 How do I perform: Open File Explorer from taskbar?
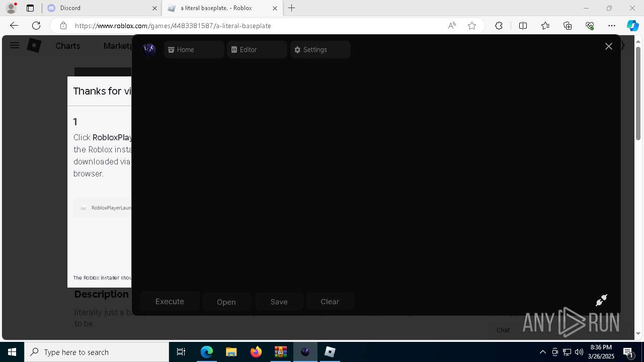pyautogui.click(x=231, y=352)
